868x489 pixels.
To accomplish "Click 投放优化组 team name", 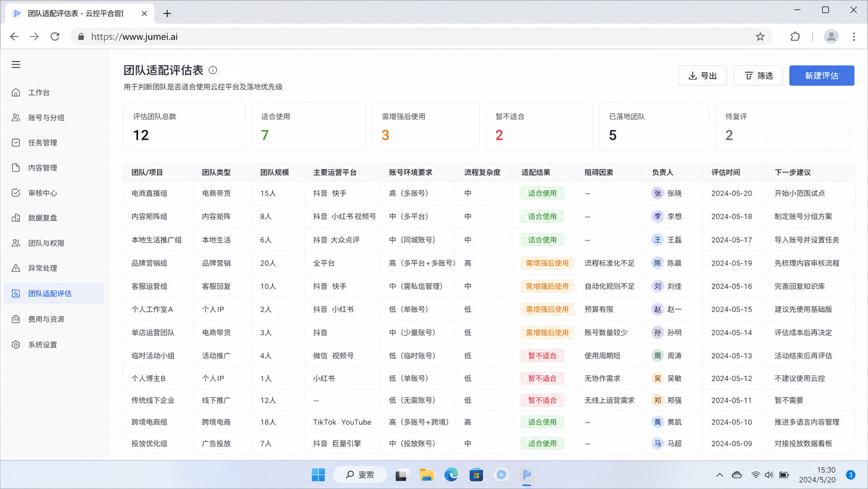I will click(150, 443).
